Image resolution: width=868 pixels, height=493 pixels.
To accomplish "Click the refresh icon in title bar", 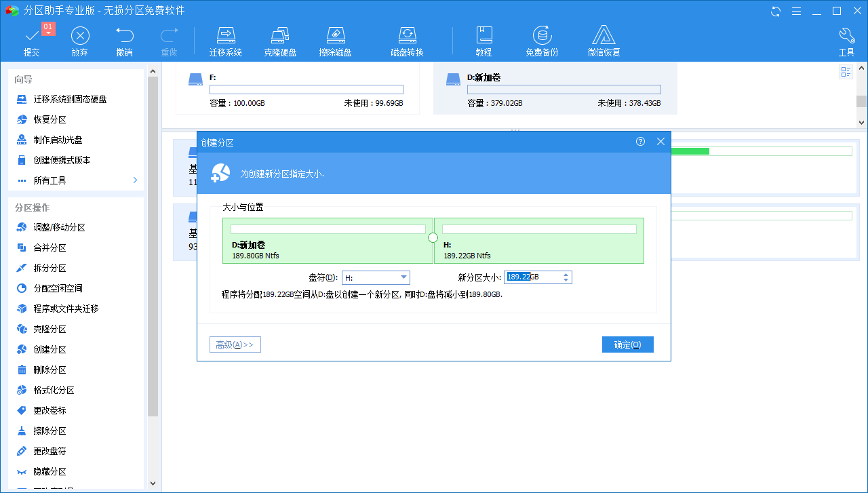I will coord(775,11).
